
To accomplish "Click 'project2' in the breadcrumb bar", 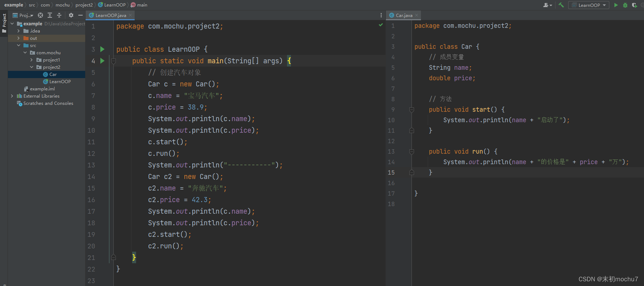I will click(84, 5).
